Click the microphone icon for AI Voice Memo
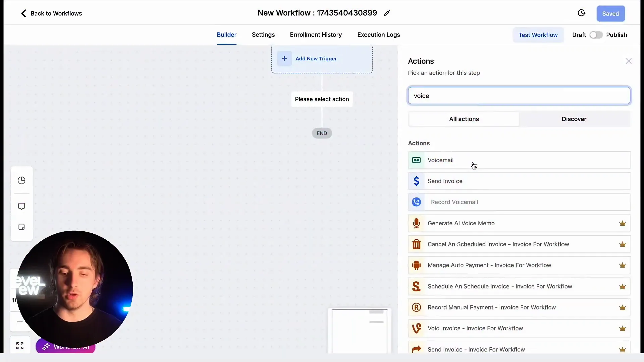 click(x=416, y=223)
